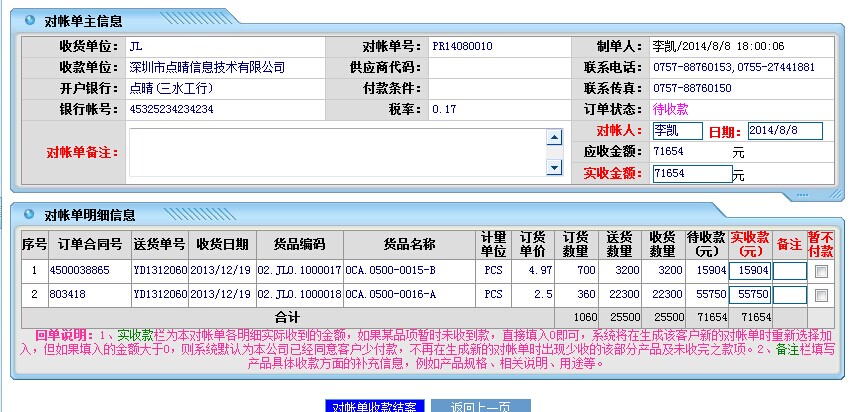Click the 备注 field in row 2
The image size is (851, 412).
[x=789, y=295]
